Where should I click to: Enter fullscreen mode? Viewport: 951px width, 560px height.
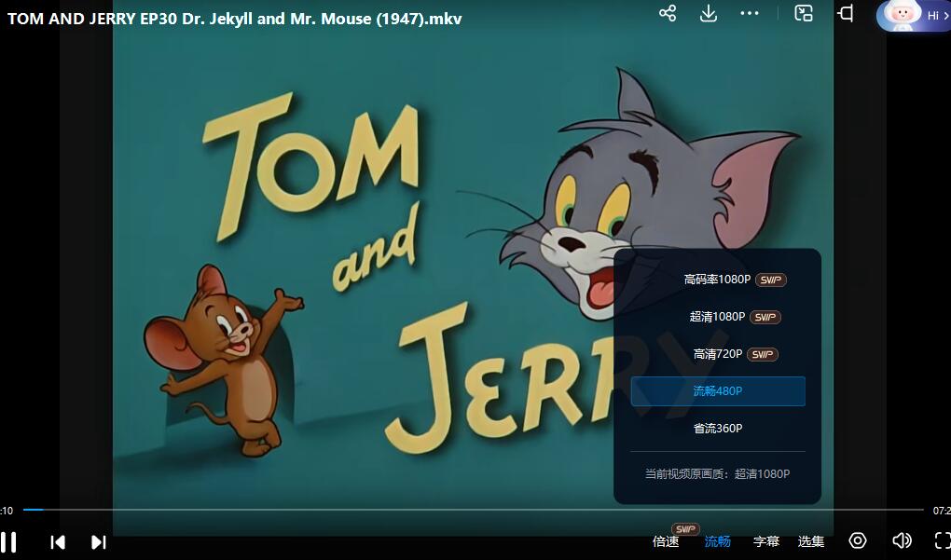[x=943, y=540]
